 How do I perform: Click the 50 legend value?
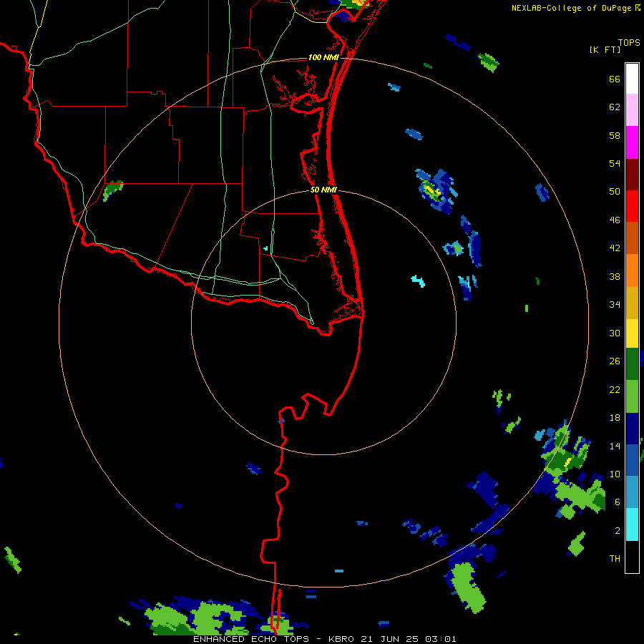click(x=615, y=192)
